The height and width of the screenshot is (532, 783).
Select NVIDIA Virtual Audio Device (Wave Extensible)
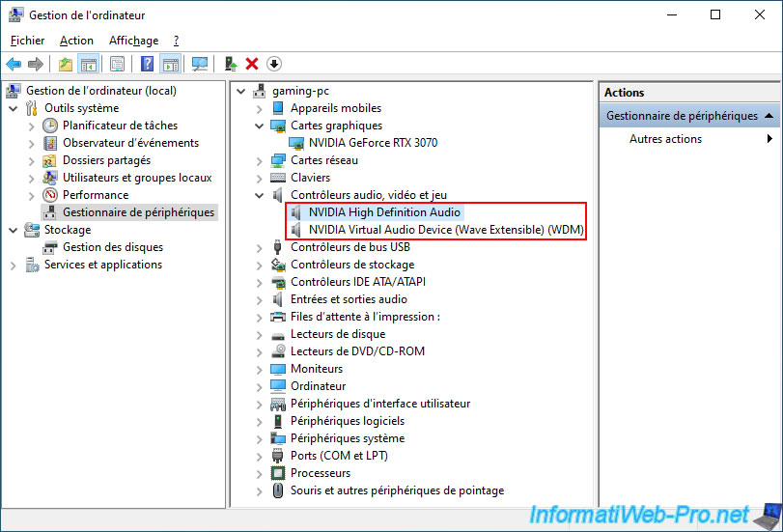tap(446, 230)
